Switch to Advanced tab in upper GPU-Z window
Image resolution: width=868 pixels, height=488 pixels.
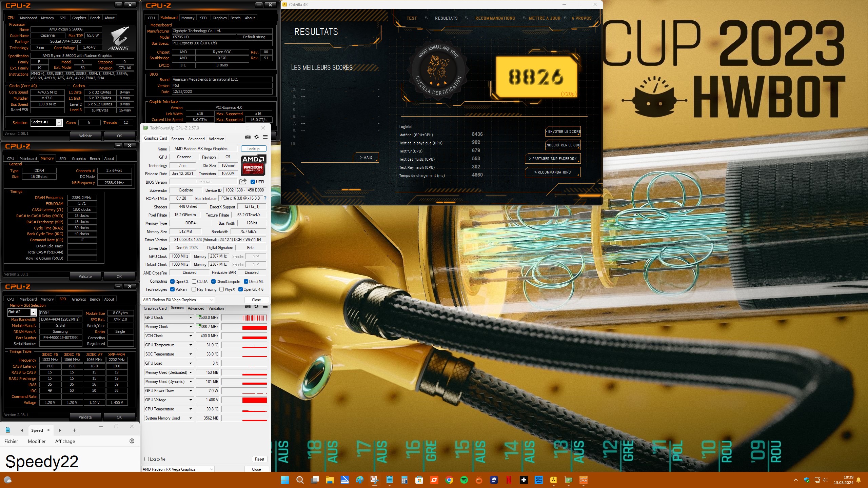pos(196,139)
